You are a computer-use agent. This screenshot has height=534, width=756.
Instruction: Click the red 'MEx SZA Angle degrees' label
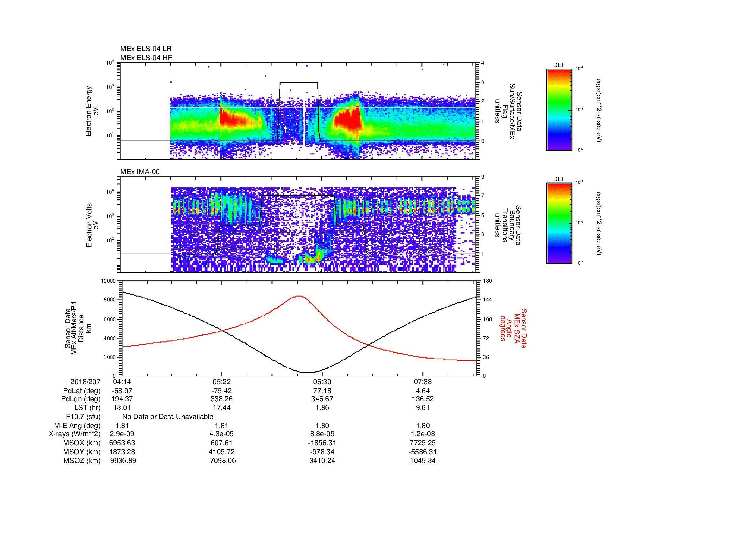[513, 328]
